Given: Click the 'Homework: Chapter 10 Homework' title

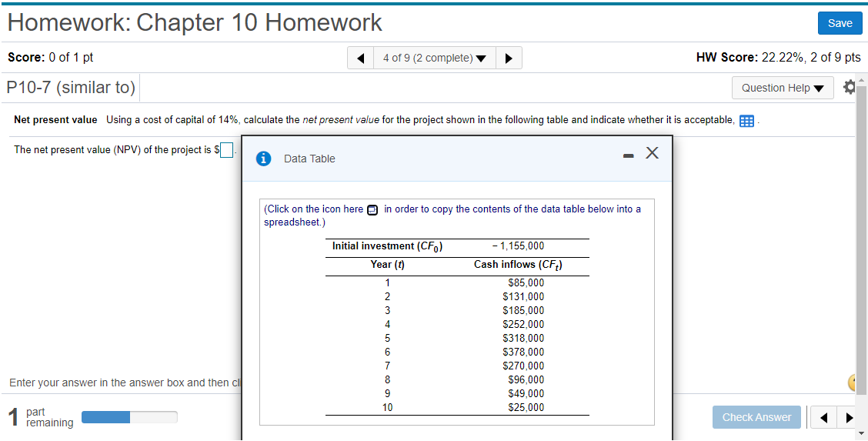Looking at the screenshot, I should pos(195,23).
